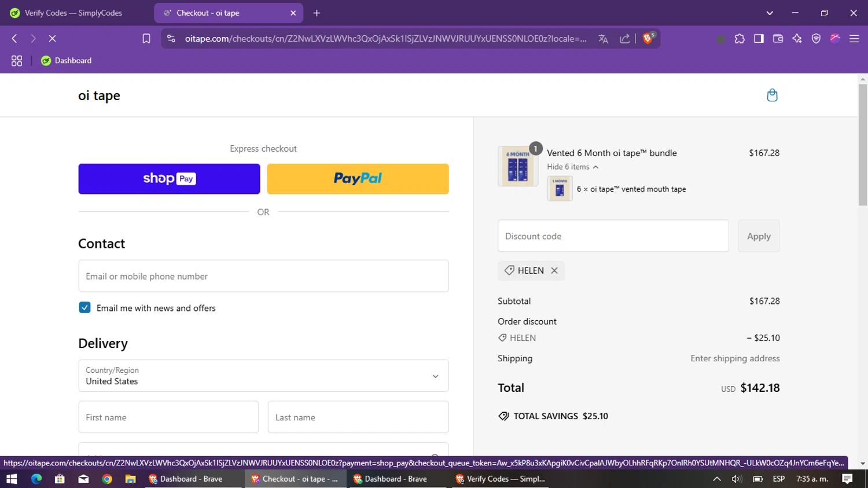Remove the HELEN discount code tag
The image size is (868, 488).
554,270
